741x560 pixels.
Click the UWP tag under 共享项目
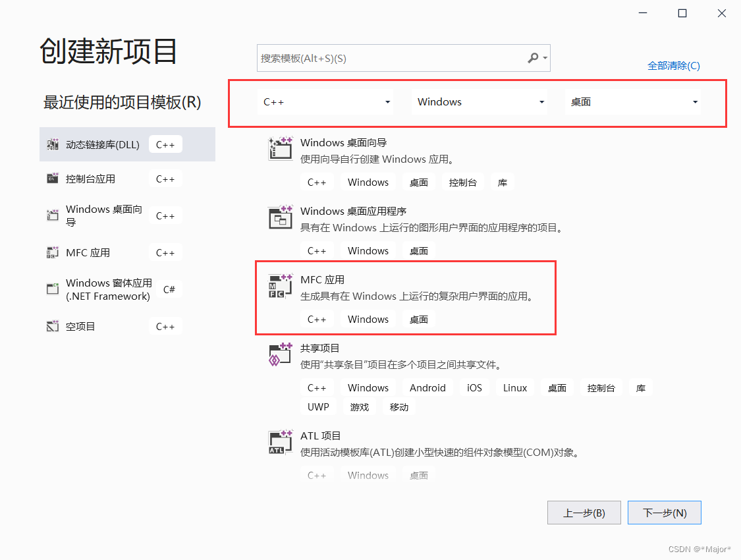coord(318,407)
